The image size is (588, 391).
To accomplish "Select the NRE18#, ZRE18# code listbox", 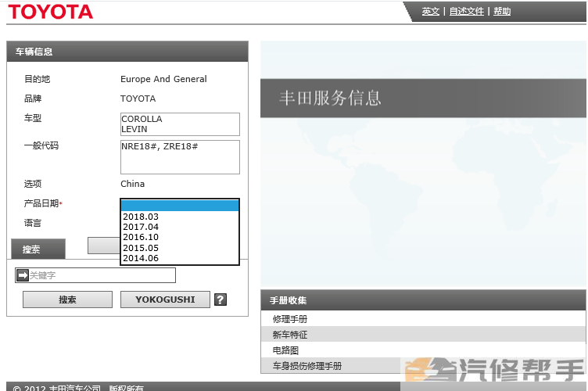I will tap(180, 157).
